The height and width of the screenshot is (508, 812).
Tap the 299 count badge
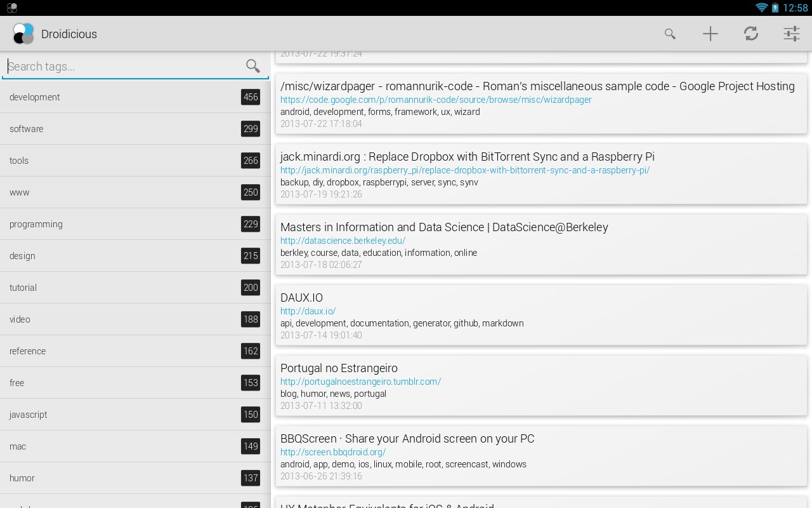tap(251, 129)
